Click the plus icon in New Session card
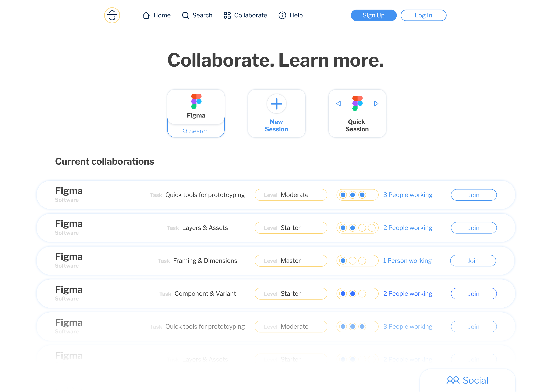This screenshot has height=392, width=551. pyautogui.click(x=276, y=104)
